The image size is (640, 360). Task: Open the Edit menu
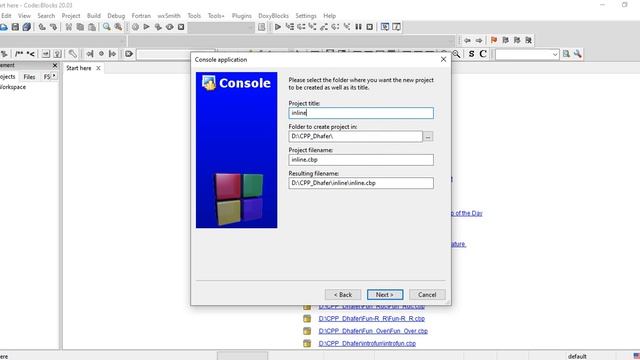point(6,16)
